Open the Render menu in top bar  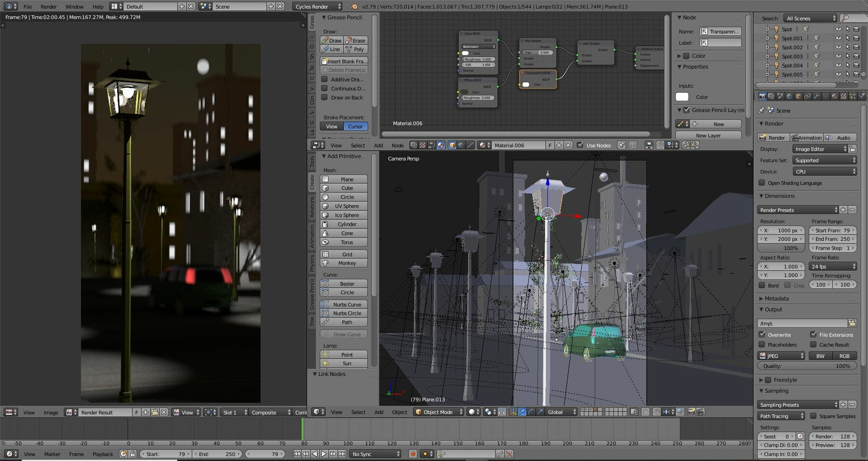coord(48,6)
